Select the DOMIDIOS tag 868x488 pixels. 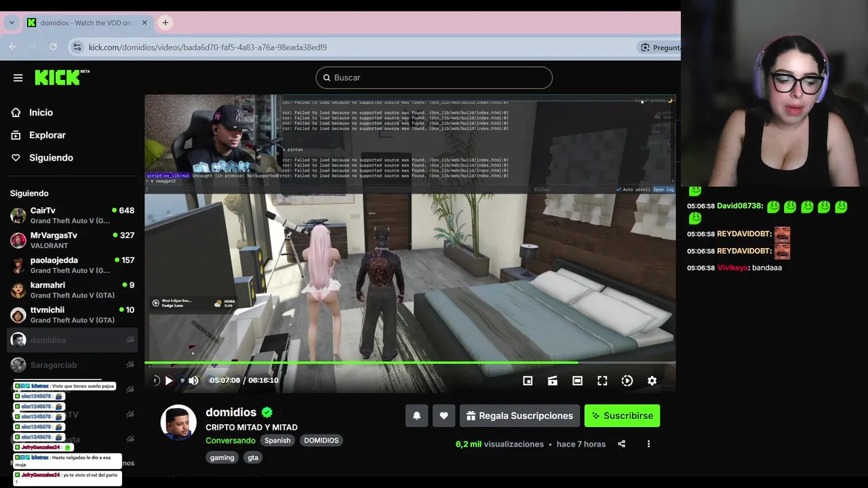pos(321,441)
